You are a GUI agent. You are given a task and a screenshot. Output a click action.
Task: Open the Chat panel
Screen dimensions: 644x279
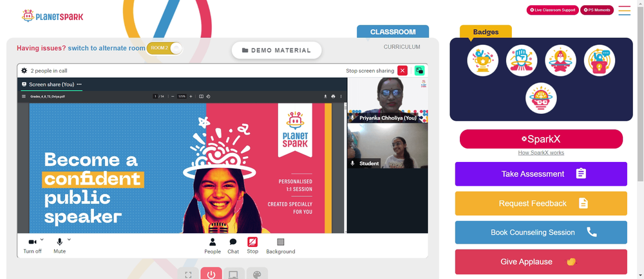(x=233, y=246)
